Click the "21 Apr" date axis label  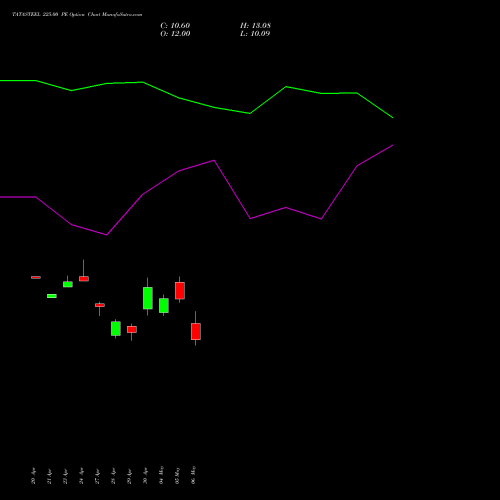49,476
